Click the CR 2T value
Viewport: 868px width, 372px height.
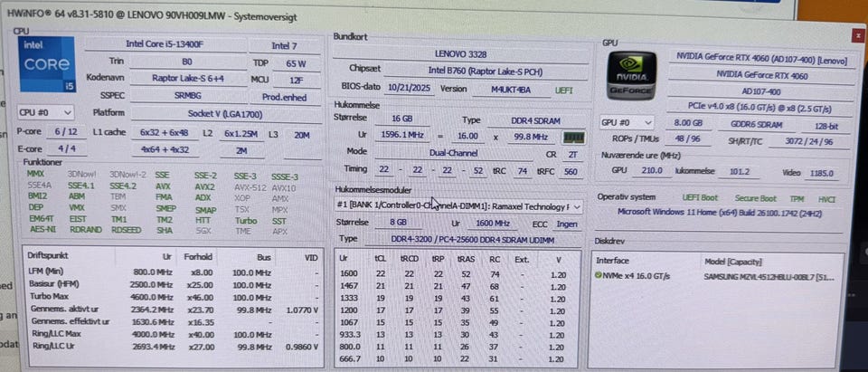click(x=572, y=155)
